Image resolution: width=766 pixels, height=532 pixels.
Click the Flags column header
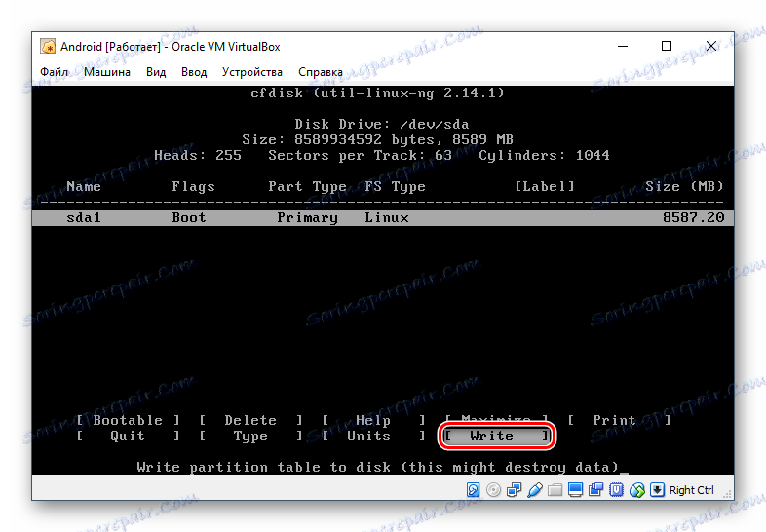[x=194, y=187]
